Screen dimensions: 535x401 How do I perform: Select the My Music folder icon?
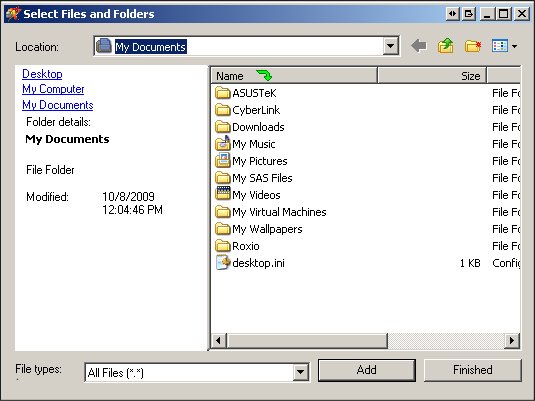pos(223,144)
